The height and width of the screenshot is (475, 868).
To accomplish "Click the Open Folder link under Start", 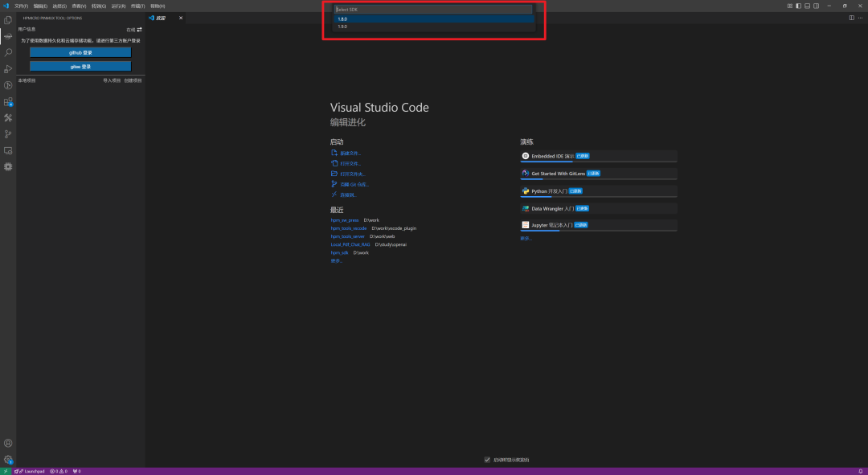I will point(348,174).
